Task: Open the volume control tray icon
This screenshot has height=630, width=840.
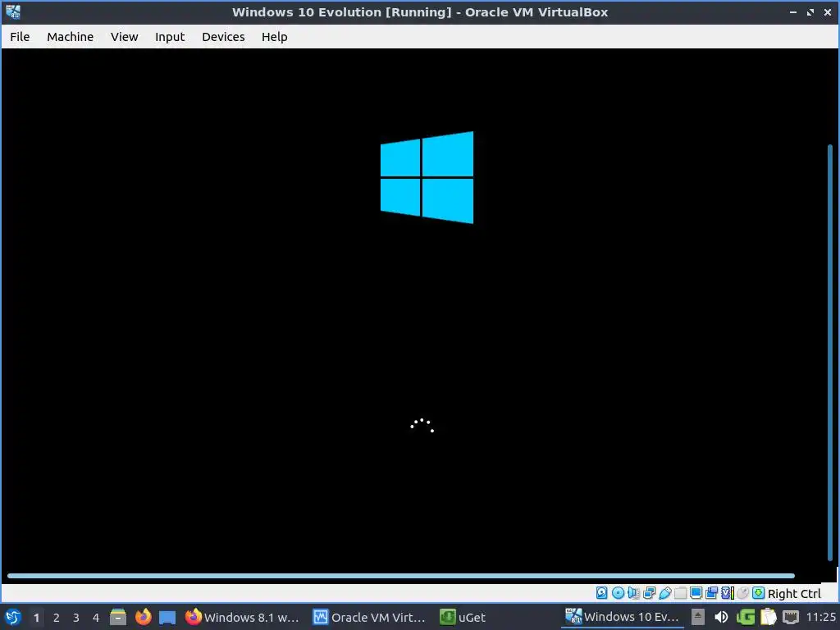Action: coord(721,617)
